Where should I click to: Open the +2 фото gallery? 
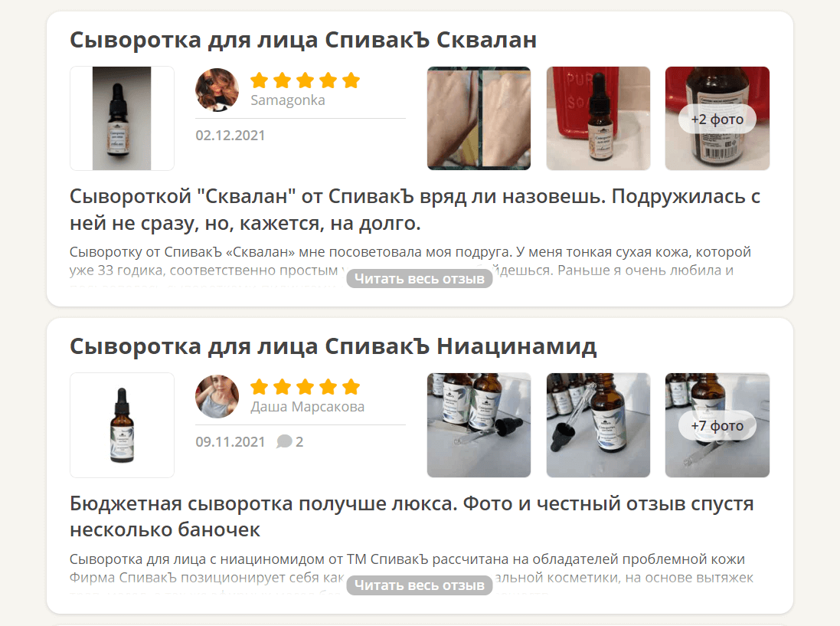(x=717, y=119)
